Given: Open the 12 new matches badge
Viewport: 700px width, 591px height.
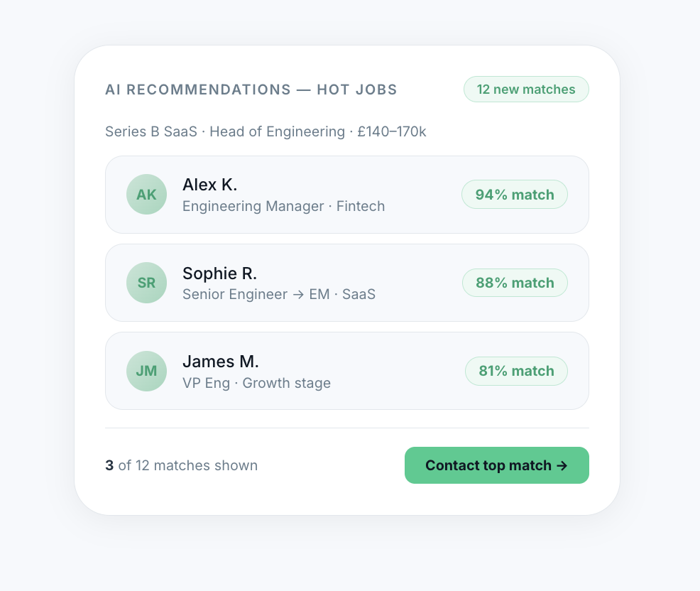Looking at the screenshot, I should click(x=525, y=90).
